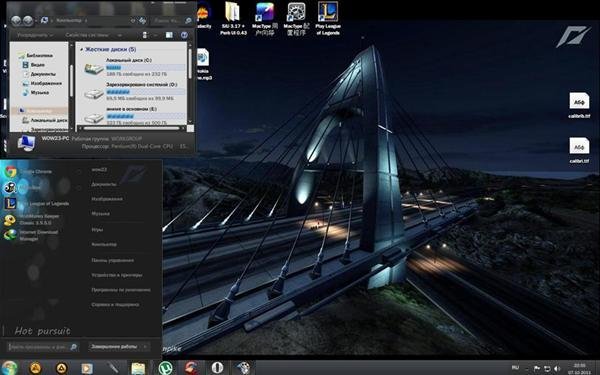This screenshot has height=375, width=600.
Task: Toggle the Explorer preview pane button
Action: pyautogui.click(x=169, y=35)
